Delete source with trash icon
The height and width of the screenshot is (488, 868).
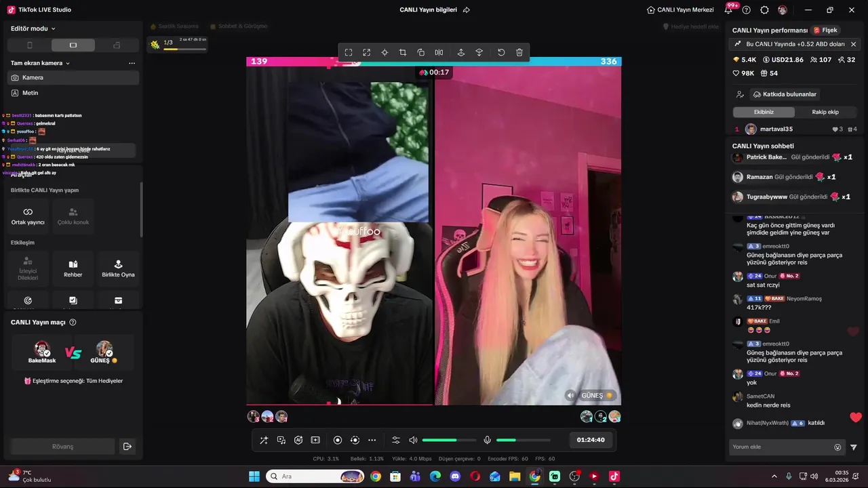pos(519,52)
